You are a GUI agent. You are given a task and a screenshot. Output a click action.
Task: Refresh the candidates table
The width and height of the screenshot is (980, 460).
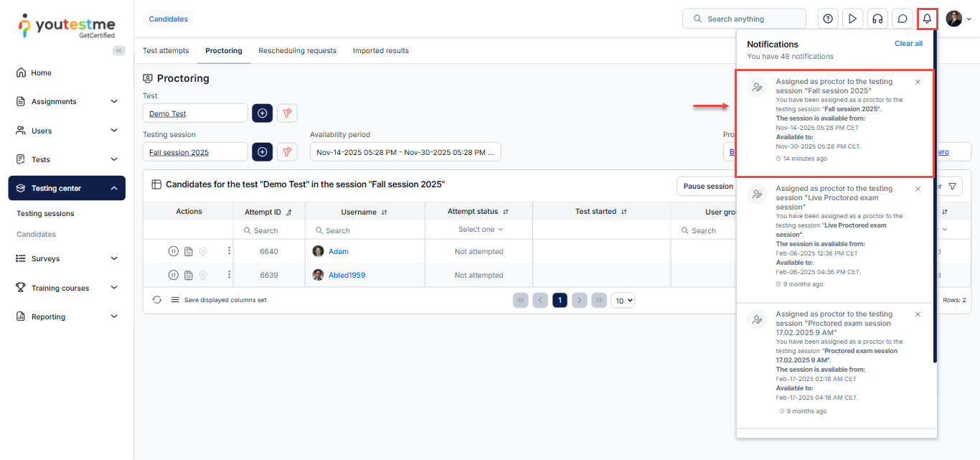tap(157, 300)
